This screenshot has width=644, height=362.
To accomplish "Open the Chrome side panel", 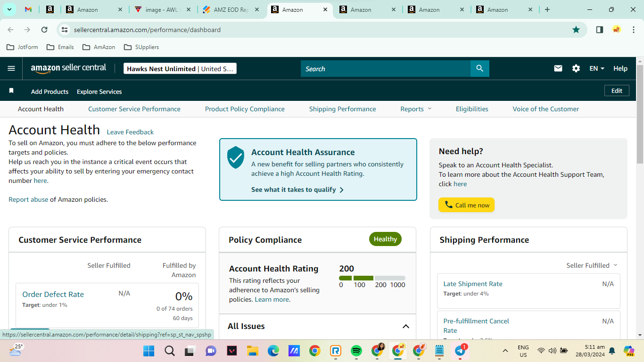I will 600,30.
